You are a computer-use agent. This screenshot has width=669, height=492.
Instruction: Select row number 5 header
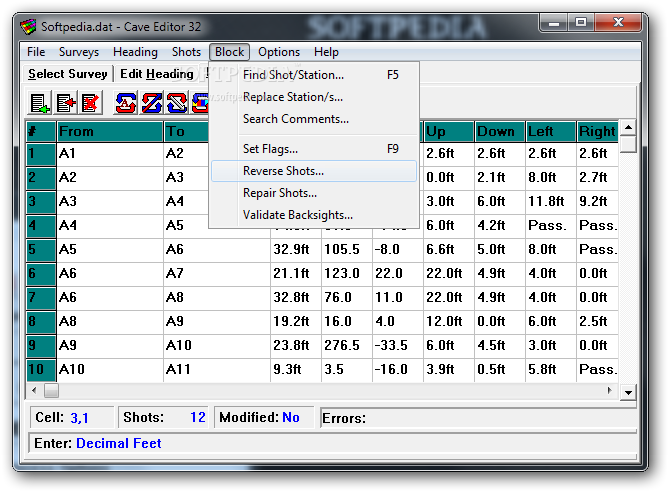pyautogui.click(x=41, y=250)
